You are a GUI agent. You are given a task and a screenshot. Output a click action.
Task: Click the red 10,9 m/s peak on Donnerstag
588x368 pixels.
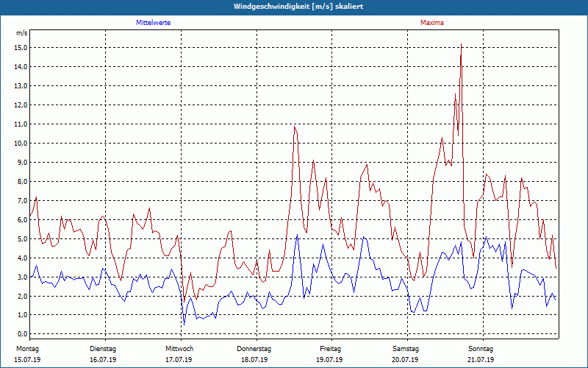[295, 127]
